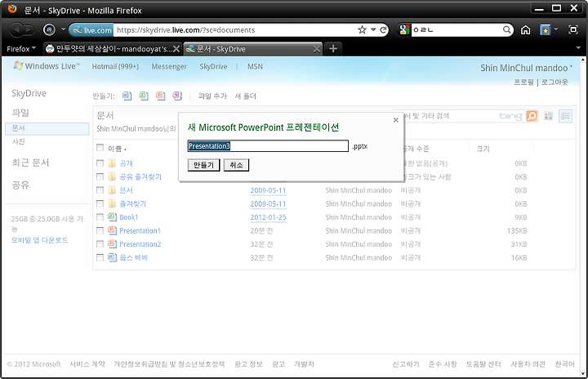Click the 옵스 베베 Word file icon

(112, 257)
